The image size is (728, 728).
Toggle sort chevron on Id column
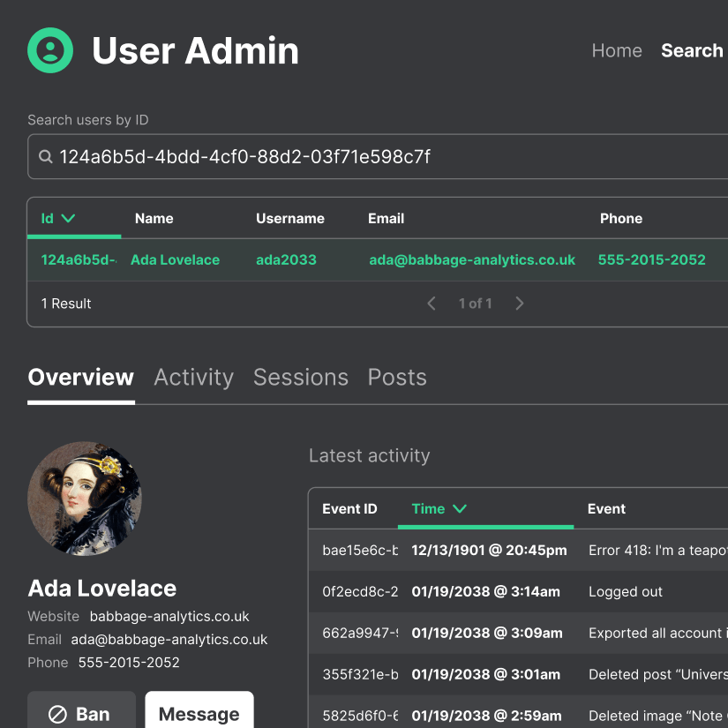(68, 219)
